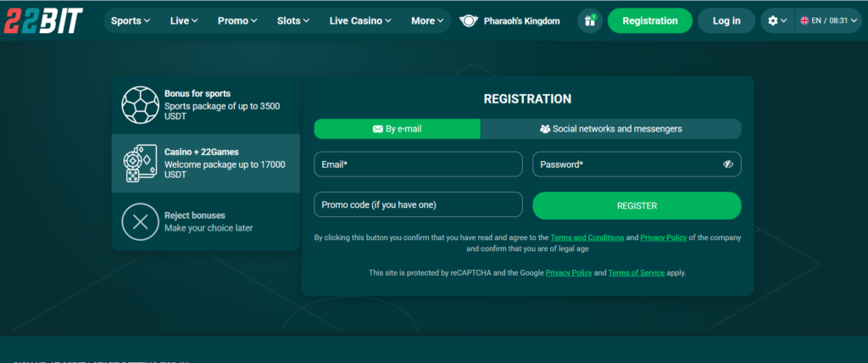This screenshot has width=868, height=363.
Task: Open Pharaoh's Kingdom link
Action: click(x=509, y=21)
